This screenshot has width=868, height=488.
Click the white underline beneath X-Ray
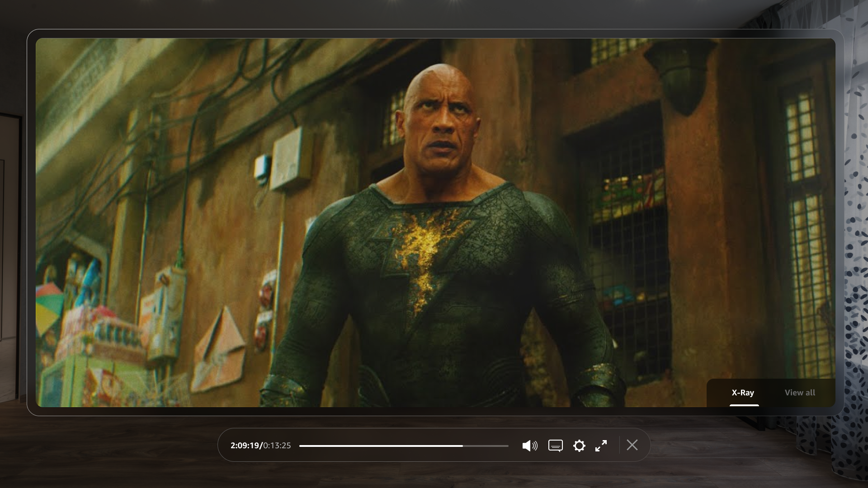pos(744,405)
